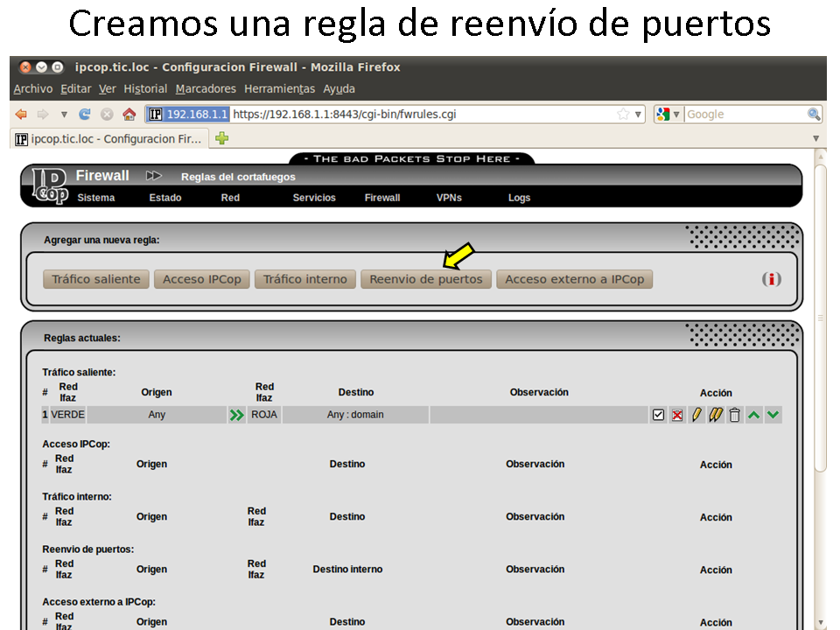Click the Tráfico saliente button
840x630 pixels.
click(95, 279)
